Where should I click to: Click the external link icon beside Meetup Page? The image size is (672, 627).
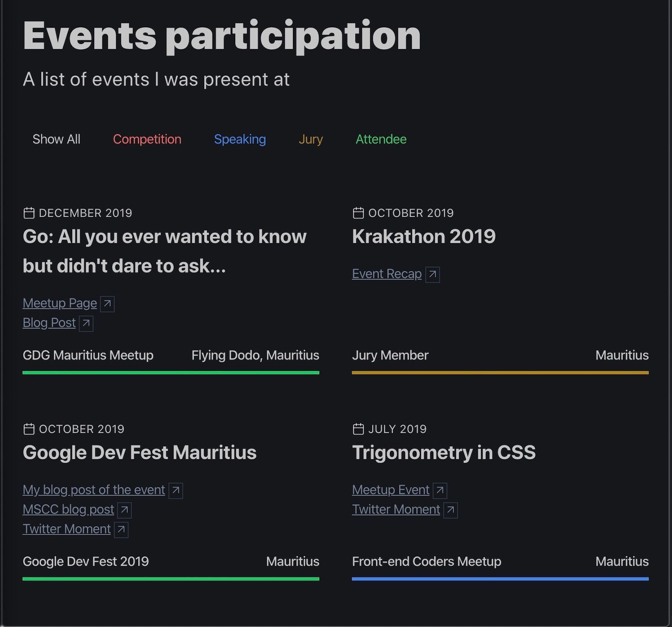[107, 304]
